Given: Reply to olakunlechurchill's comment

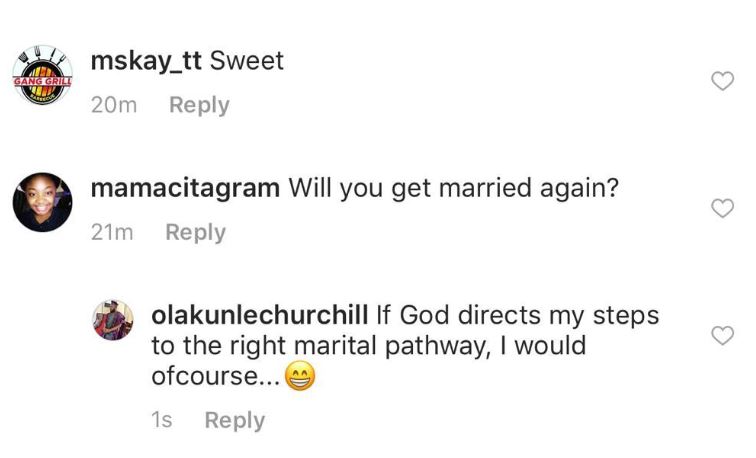Looking at the screenshot, I should click(x=234, y=420).
